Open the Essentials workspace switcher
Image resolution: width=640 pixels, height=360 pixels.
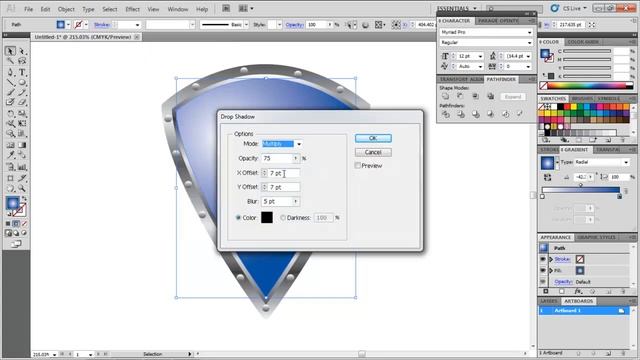click(456, 9)
